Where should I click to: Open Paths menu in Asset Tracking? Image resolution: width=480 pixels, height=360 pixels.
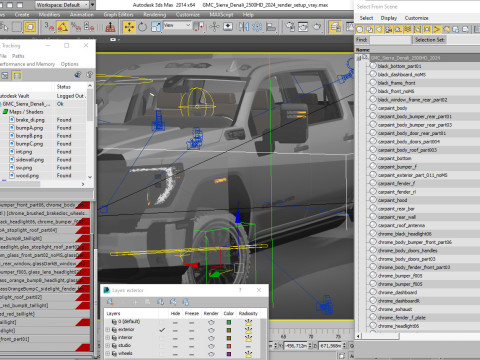coord(18,56)
